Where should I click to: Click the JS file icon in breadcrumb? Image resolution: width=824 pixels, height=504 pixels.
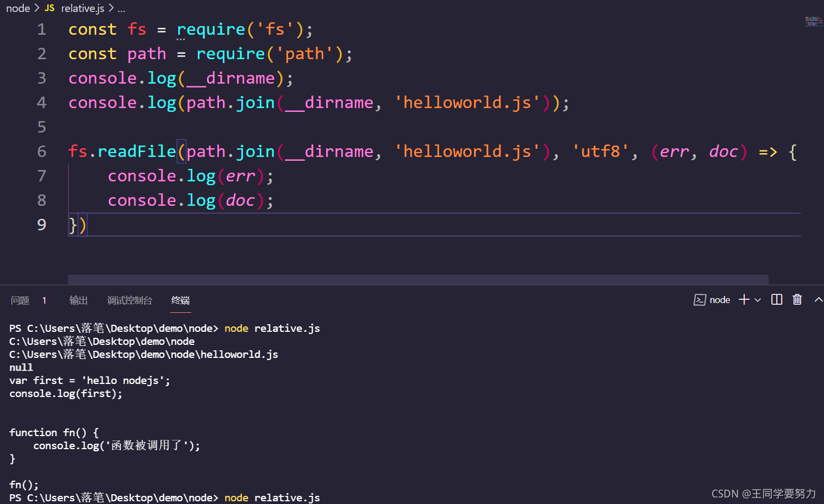pos(49,8)
